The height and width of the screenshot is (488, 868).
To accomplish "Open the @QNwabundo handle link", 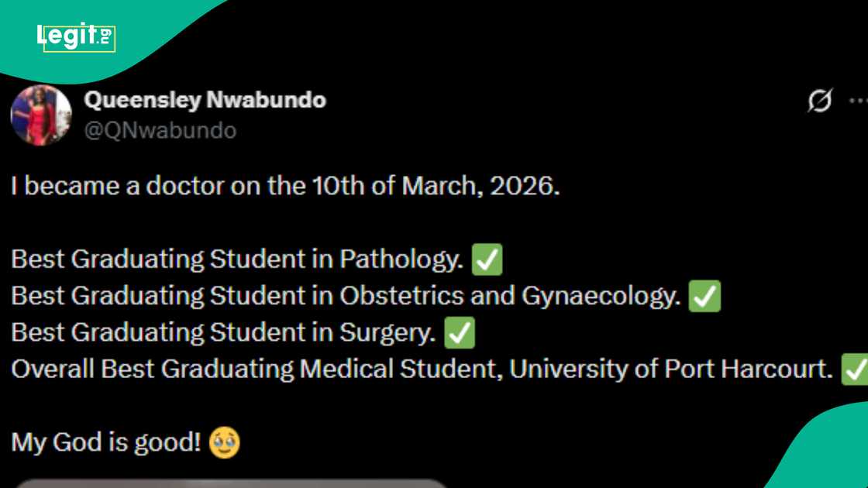I will [160, 130].
